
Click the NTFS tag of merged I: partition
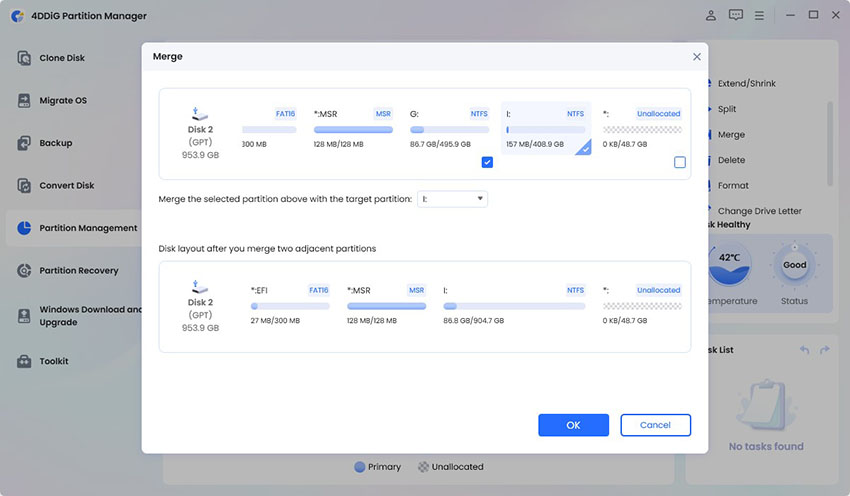(575, 290)
